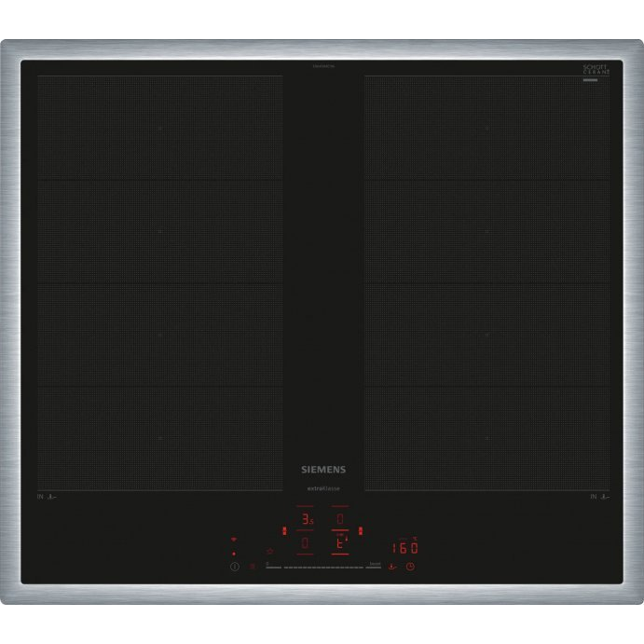644x644 pixels.
Task: Touch the red Wi-Fi connectivity icon
Action: 234,540
